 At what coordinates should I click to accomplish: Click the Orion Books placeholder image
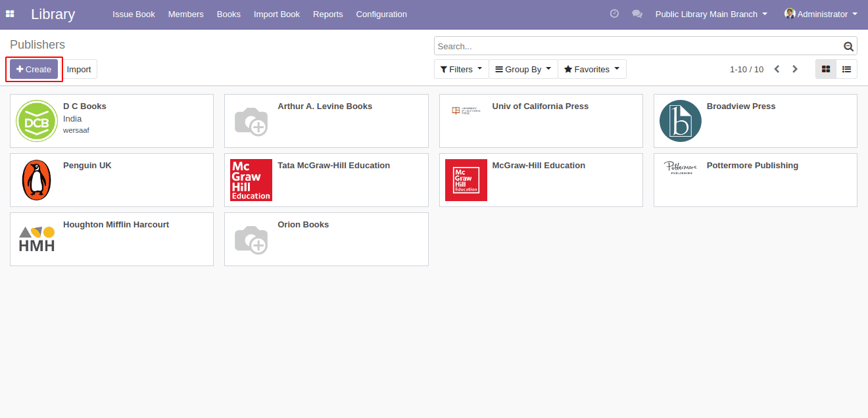click(x=251, y=239)
